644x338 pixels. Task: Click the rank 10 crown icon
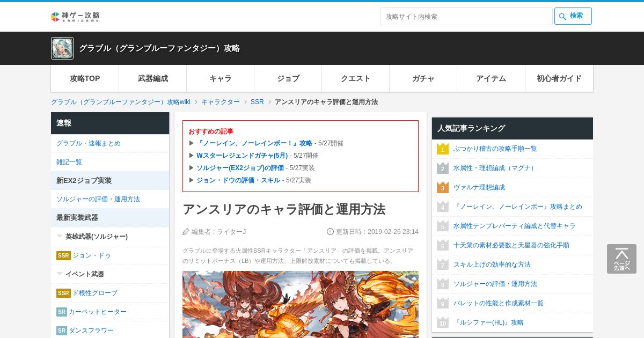tap(443, 322)
